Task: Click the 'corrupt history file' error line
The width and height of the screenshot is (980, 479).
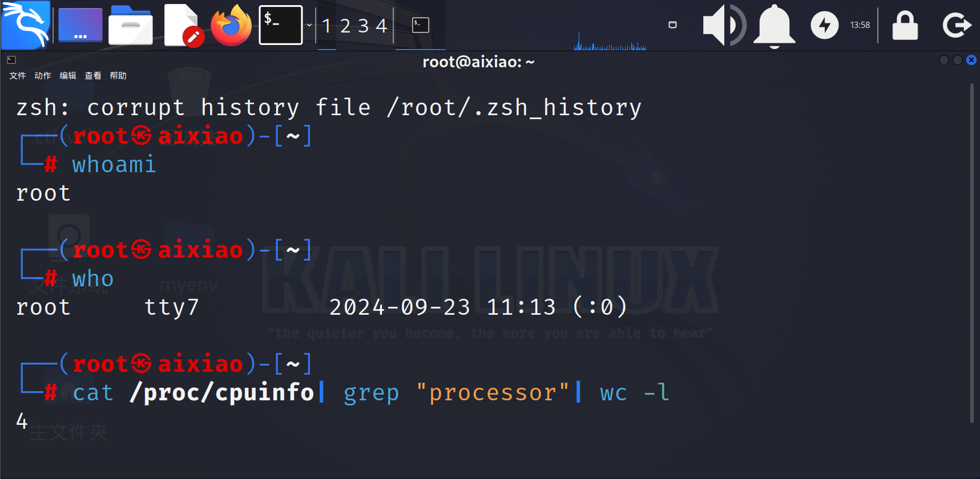Action: [329, 108]
